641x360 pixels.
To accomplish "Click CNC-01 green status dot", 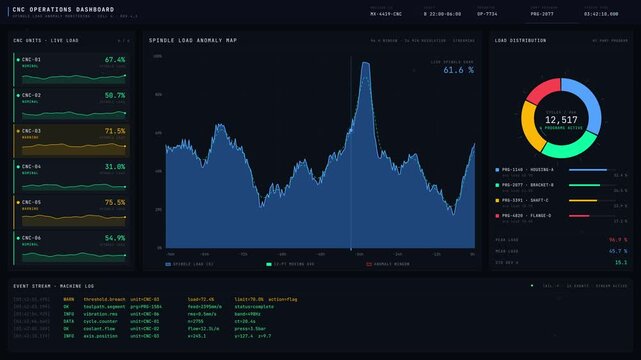I will pos(18,60).
